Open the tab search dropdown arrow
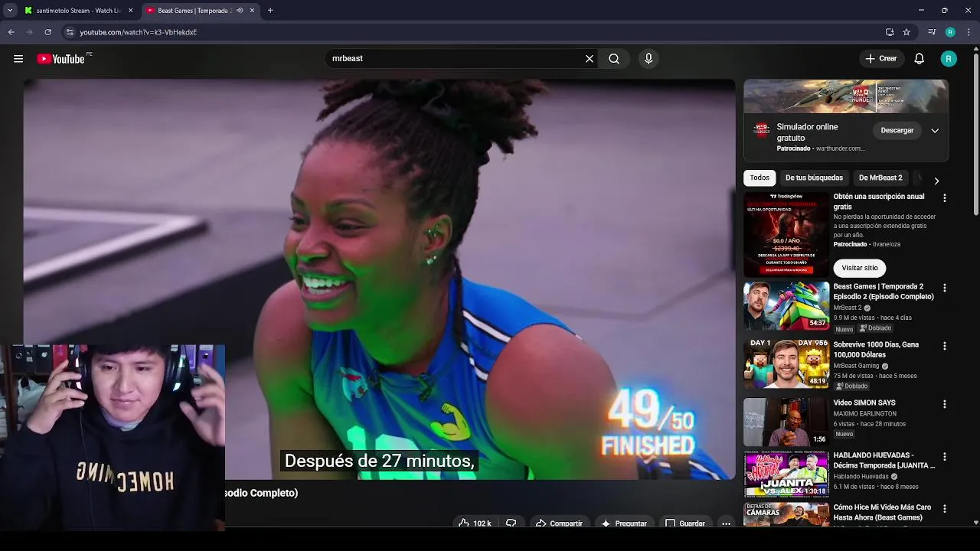Image resolution: width=980 pixels, height=551 pixels. coord(10,11)
